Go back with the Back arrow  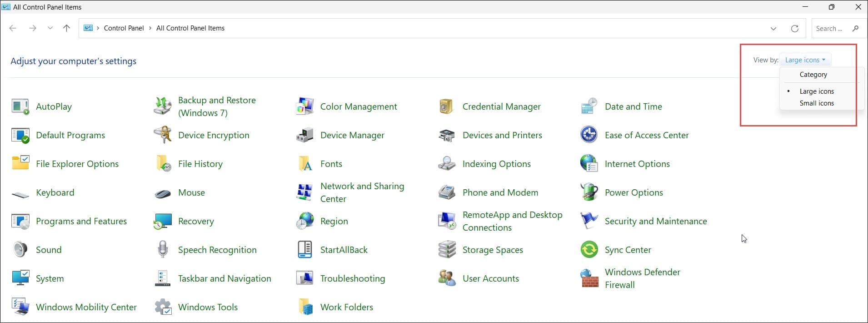coord(13,28)
